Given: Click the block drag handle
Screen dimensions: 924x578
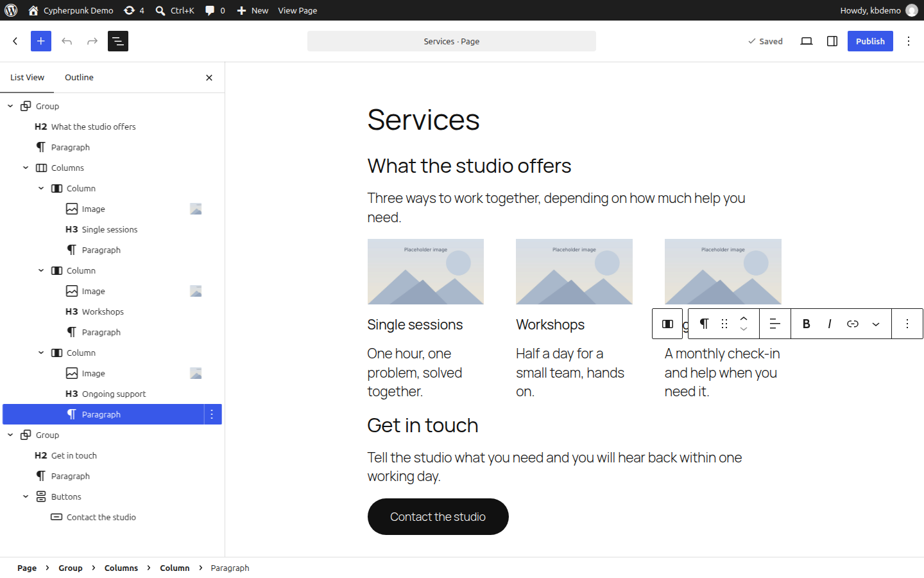Looking at the screenshot, I should pyautogui.click(x=724, y=324).
